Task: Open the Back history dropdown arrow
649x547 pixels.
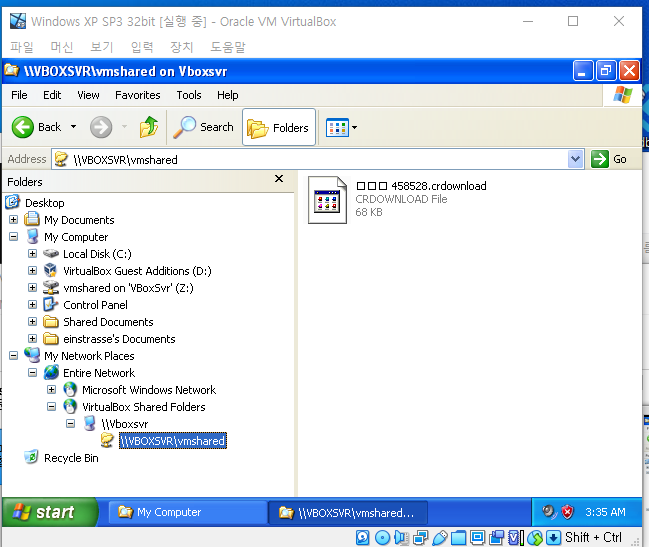Action: click(x=73, y=127)
